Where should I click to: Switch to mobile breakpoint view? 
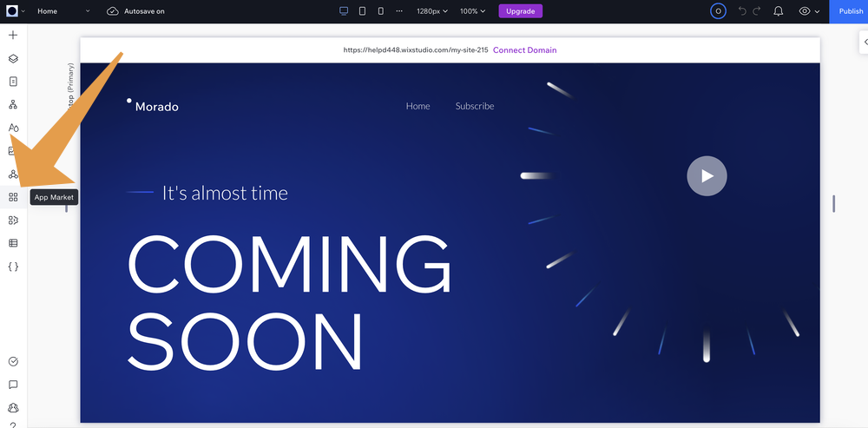[380, 11]
